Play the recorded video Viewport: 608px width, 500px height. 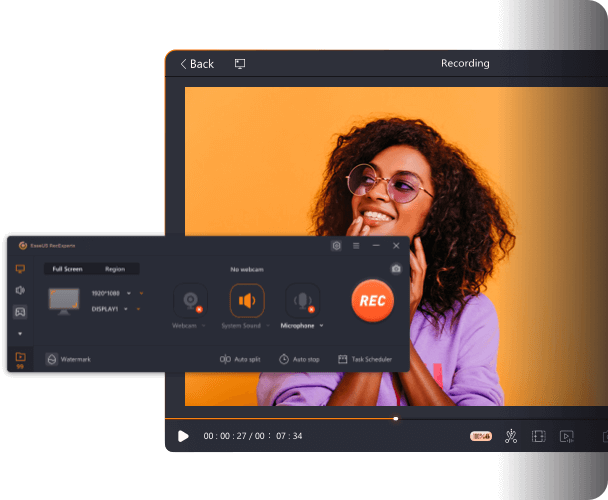click(183, 436)
